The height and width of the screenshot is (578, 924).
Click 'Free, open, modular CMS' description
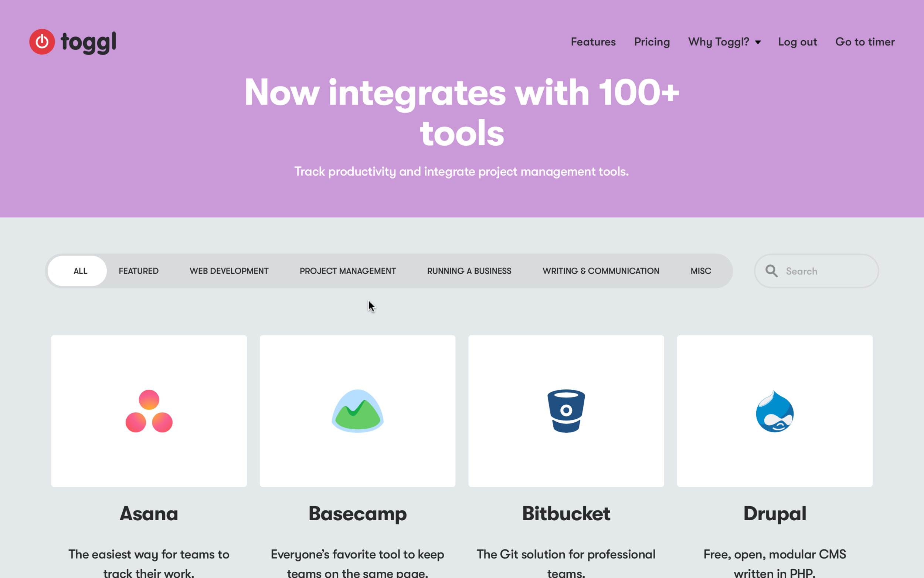[x=775, y=564]
